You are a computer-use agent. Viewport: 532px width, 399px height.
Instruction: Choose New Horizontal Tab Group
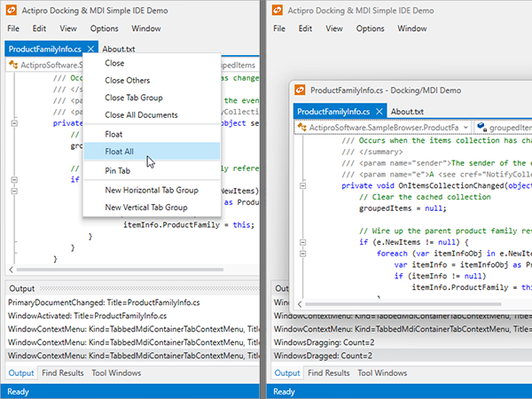tap(152, 190)
